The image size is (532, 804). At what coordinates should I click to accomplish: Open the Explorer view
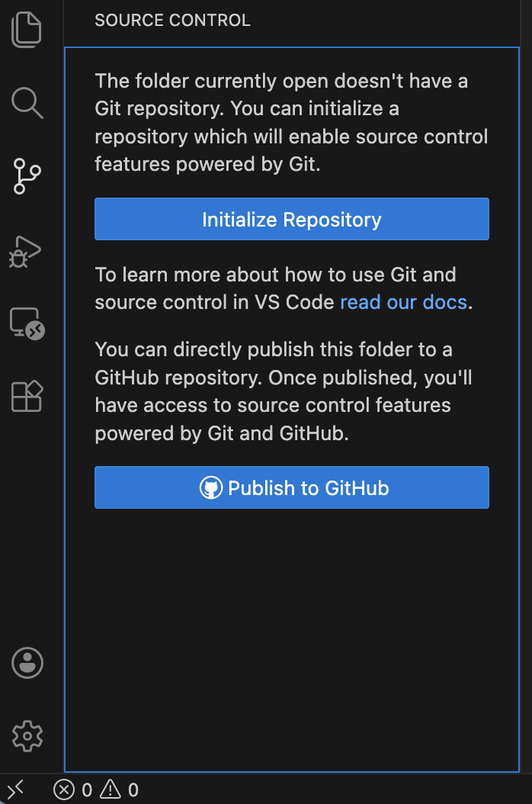point(27,29)
